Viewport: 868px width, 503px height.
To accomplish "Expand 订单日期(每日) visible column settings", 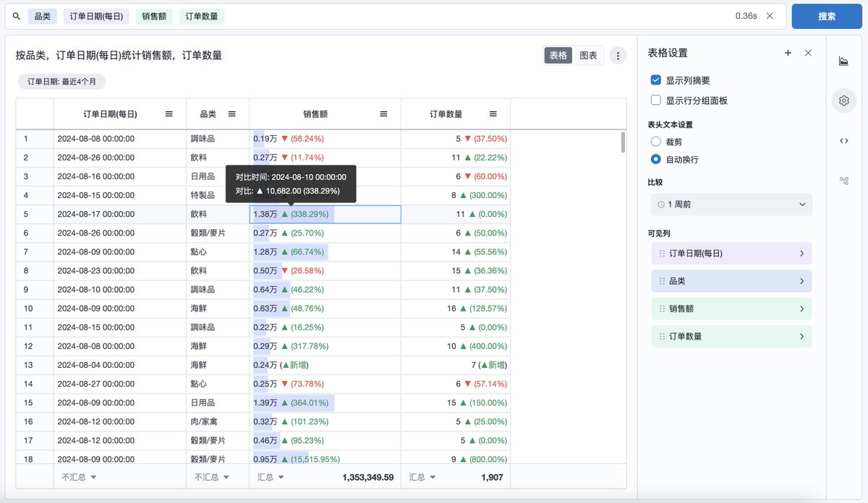I will point(801,254).
